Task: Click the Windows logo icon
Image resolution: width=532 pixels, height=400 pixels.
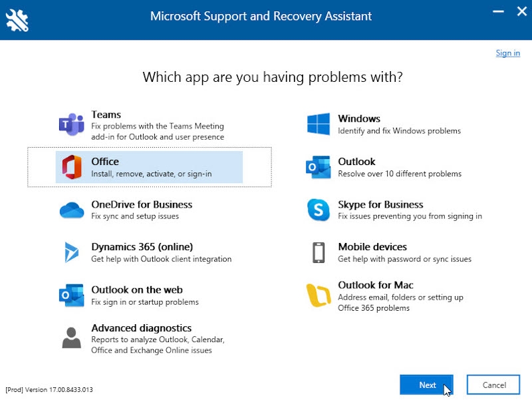Action: 319,124
